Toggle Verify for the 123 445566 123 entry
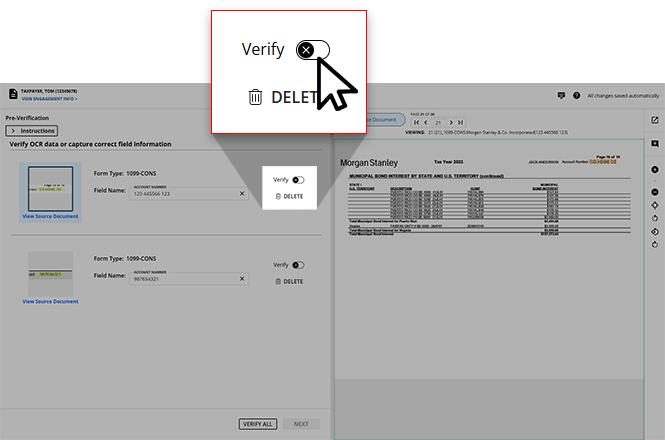 (x=298, y=180)
